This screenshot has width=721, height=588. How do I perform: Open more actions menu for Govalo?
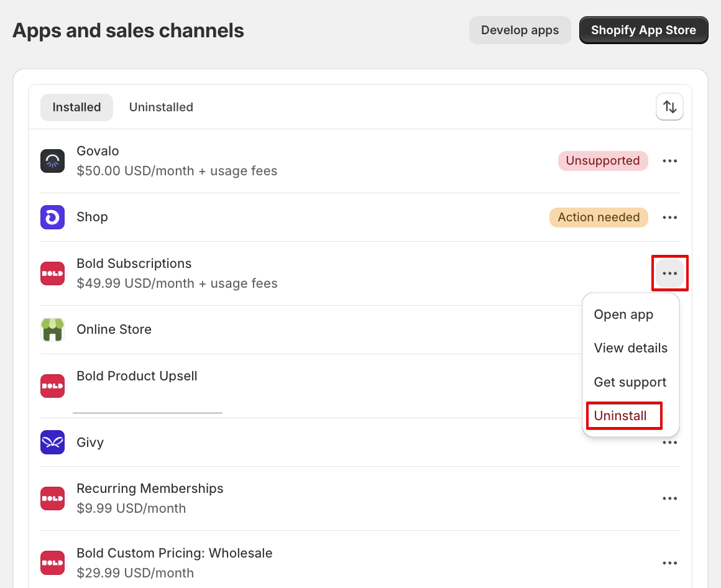click(x=669, y=161)
